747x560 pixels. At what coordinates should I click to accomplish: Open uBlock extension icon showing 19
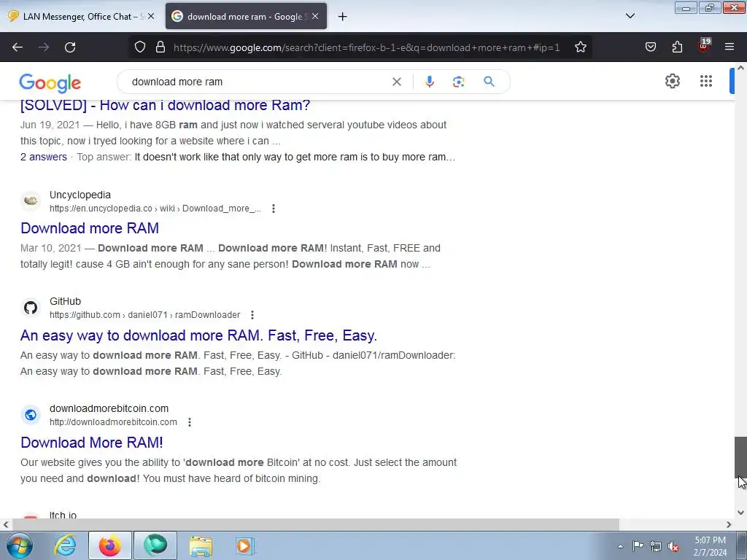tap(704, 46)
